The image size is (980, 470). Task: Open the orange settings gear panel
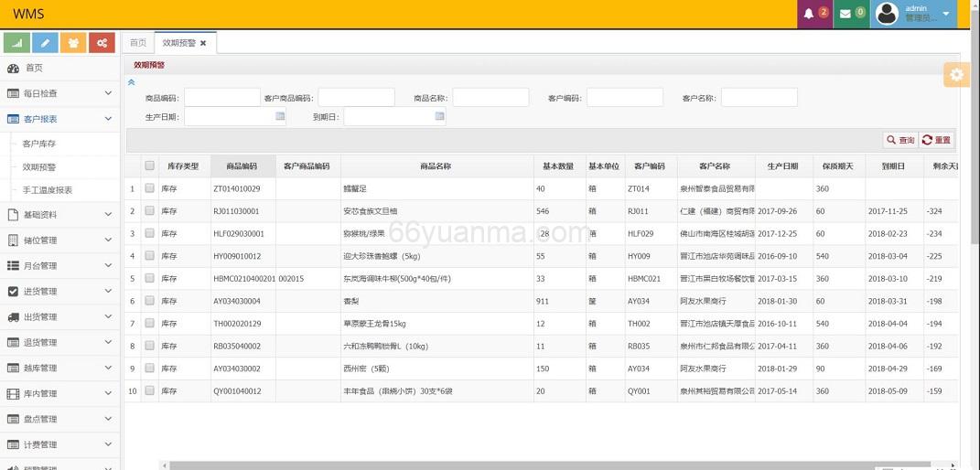[x=956, y=75]
